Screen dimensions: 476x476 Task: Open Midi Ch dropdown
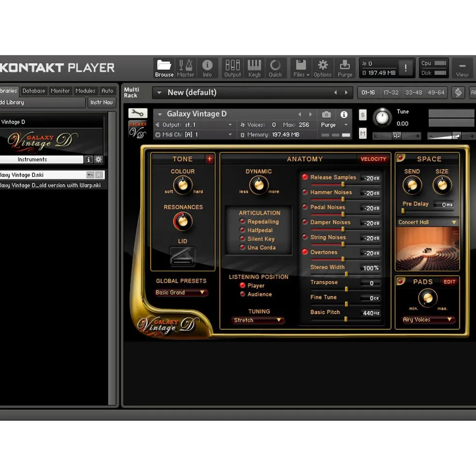(194, 134)
